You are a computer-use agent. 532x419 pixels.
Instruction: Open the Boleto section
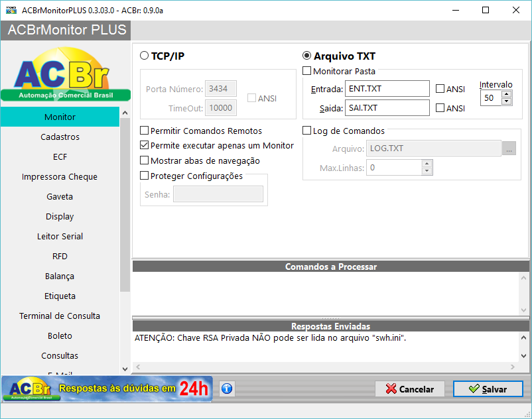60,336
